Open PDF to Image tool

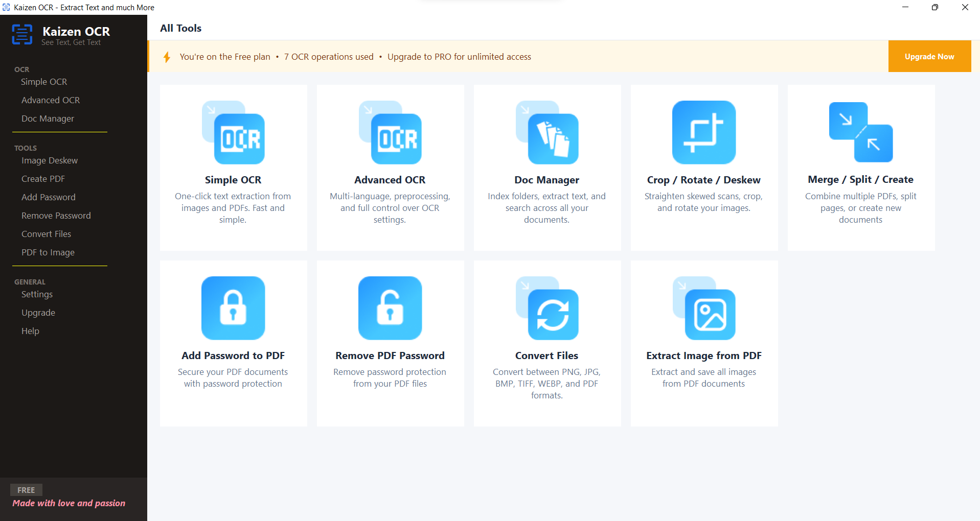(48, 252)
